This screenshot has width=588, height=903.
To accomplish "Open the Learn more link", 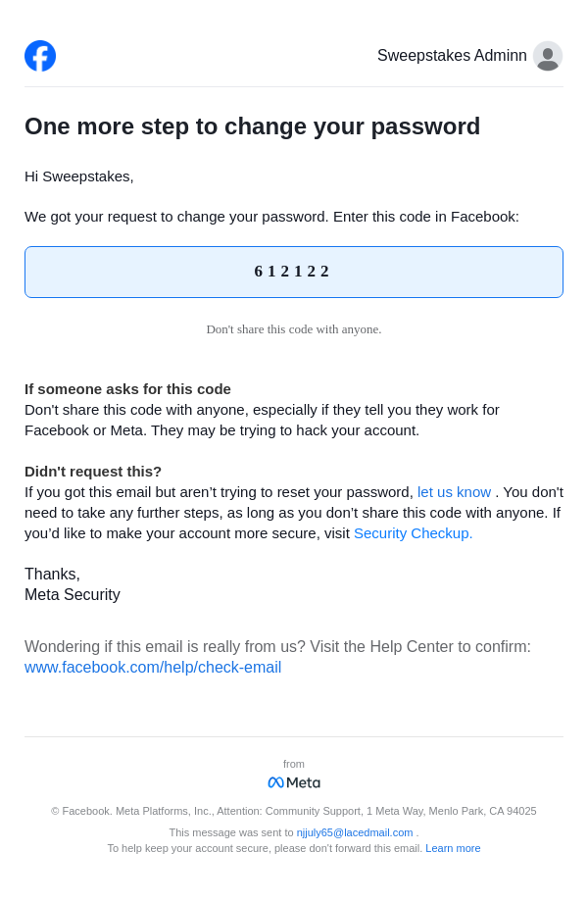I will (453, 848).
